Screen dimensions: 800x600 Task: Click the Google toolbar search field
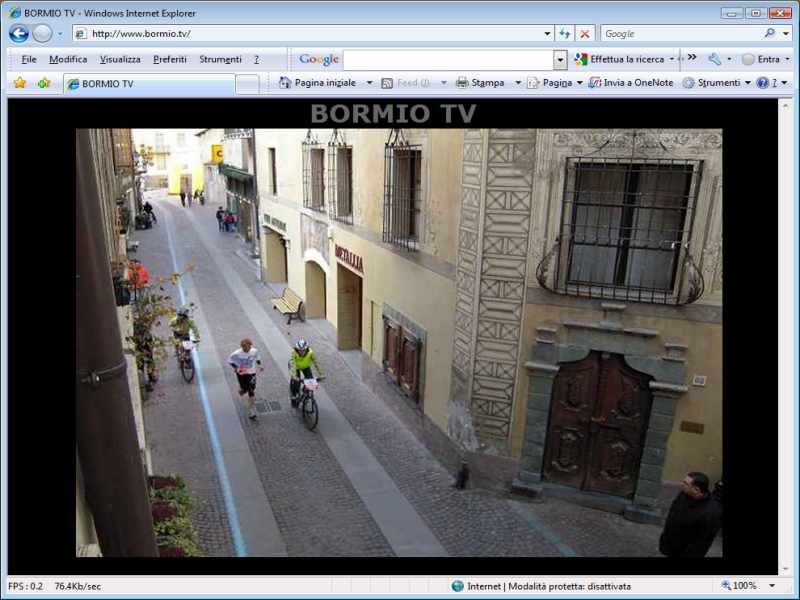448,60
